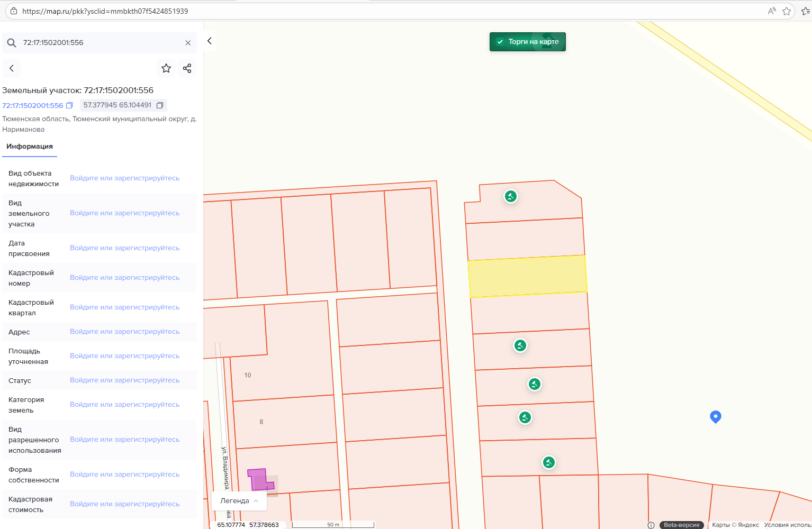Image resolution: width=812 pixels, height=529 pixels.
Task: Share this land plot
Action: coord(187,68)
